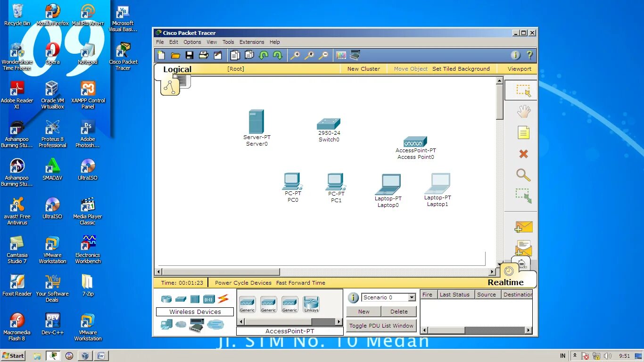
Task: Select the Wireless Devices category icon
Action: tap(209, 299)
